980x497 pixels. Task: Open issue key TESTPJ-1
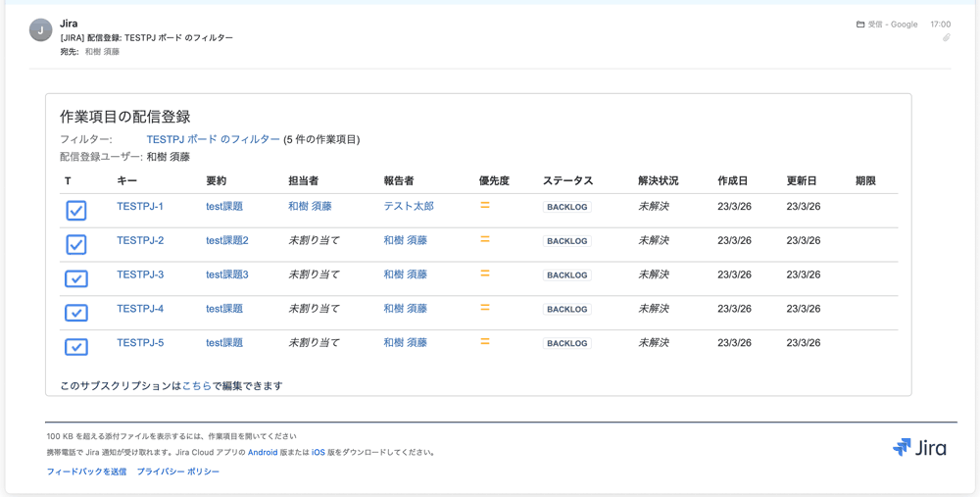click(140, 206)
